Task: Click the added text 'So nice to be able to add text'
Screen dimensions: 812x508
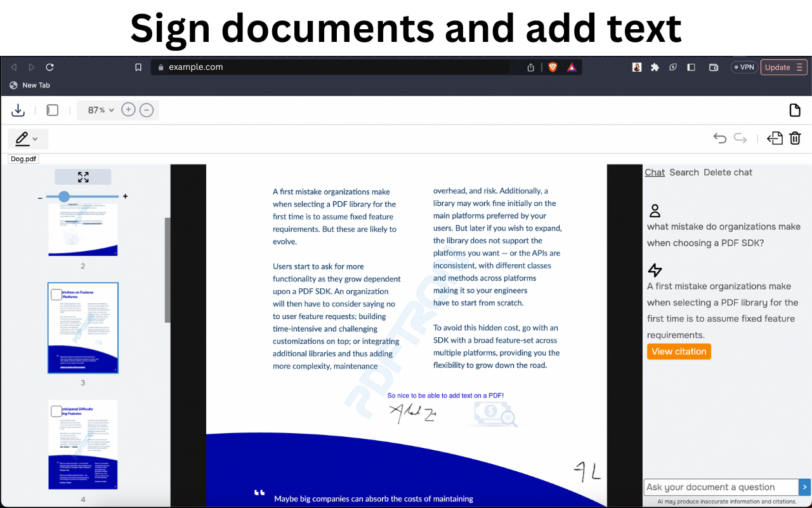Action: point(445,396)
